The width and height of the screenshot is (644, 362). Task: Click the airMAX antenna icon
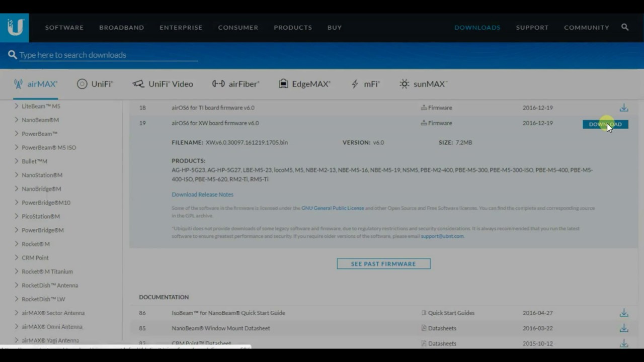click(x=19, y=84)
